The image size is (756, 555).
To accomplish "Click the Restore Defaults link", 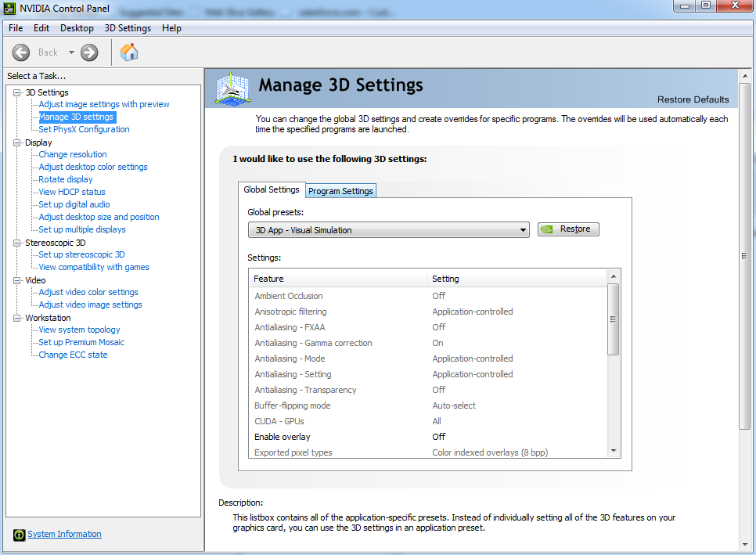I will (x=693, y=99).
